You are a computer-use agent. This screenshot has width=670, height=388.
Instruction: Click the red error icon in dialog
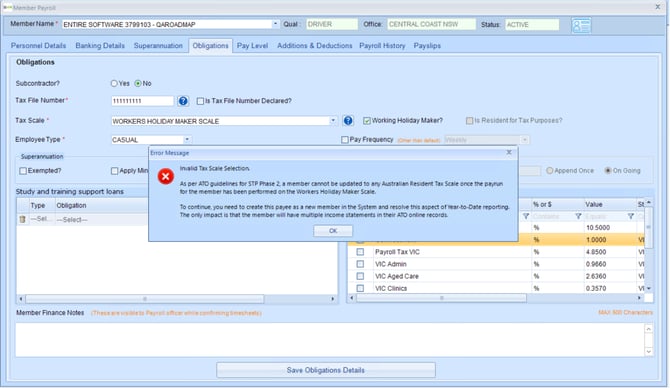[165, 176]
